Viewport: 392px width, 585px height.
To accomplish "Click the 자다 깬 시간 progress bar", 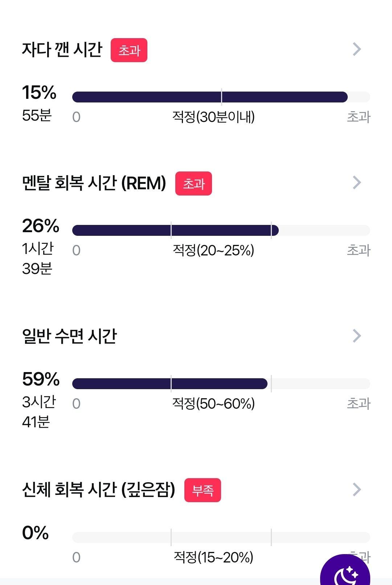I will click(x=221, y=97).
